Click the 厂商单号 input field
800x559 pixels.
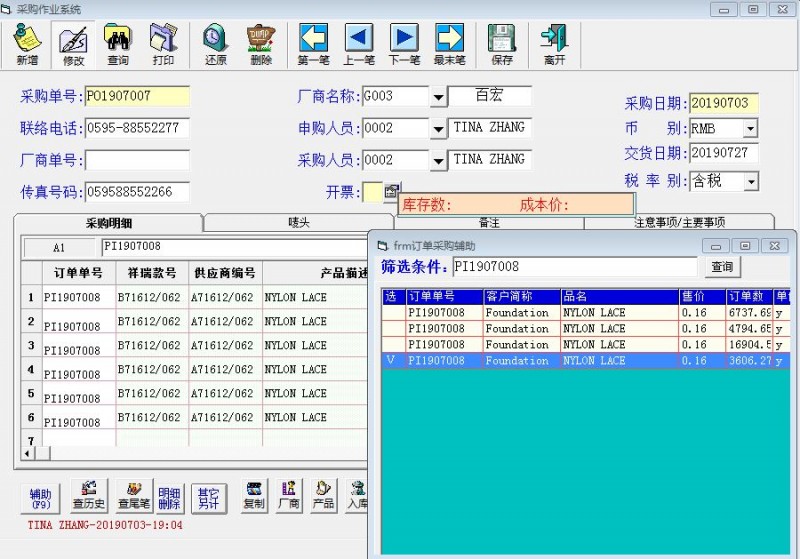(x=137, y=161)
